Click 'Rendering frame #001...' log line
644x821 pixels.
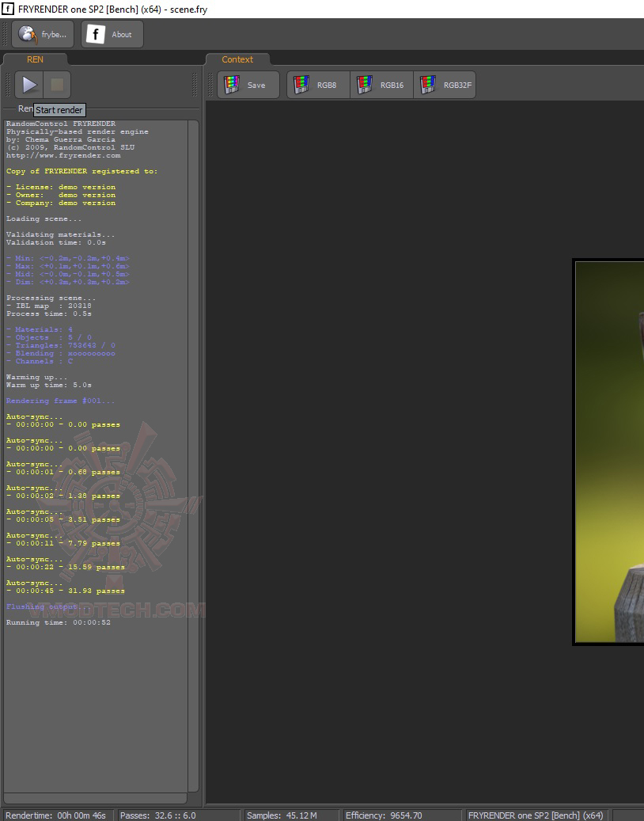pyautogui.click(x=60, y=401)
